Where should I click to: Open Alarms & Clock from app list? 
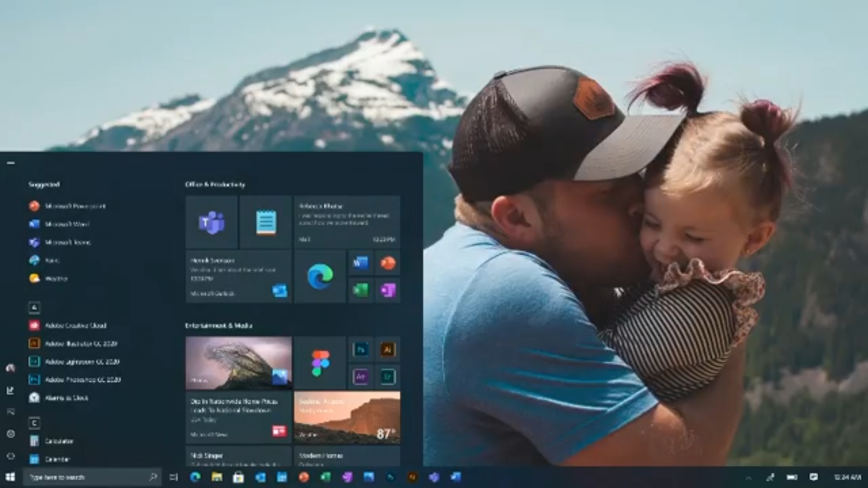click(59, 398)
